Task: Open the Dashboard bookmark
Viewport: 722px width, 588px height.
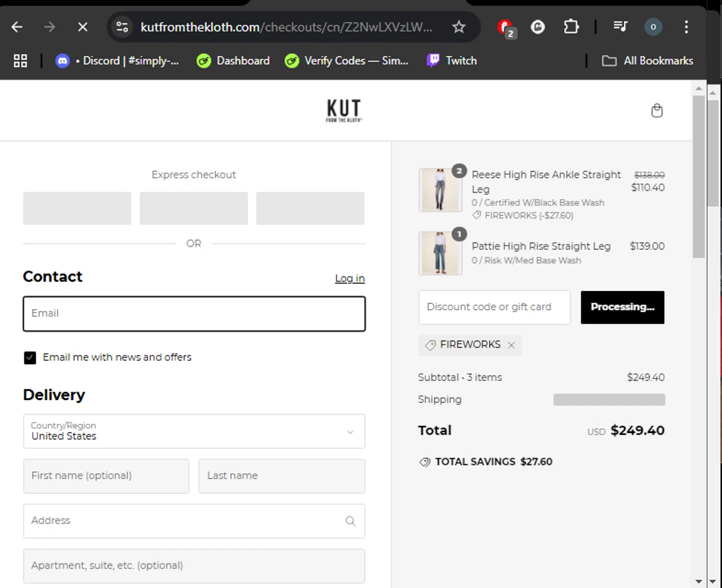Action: [x=233, y=61]
